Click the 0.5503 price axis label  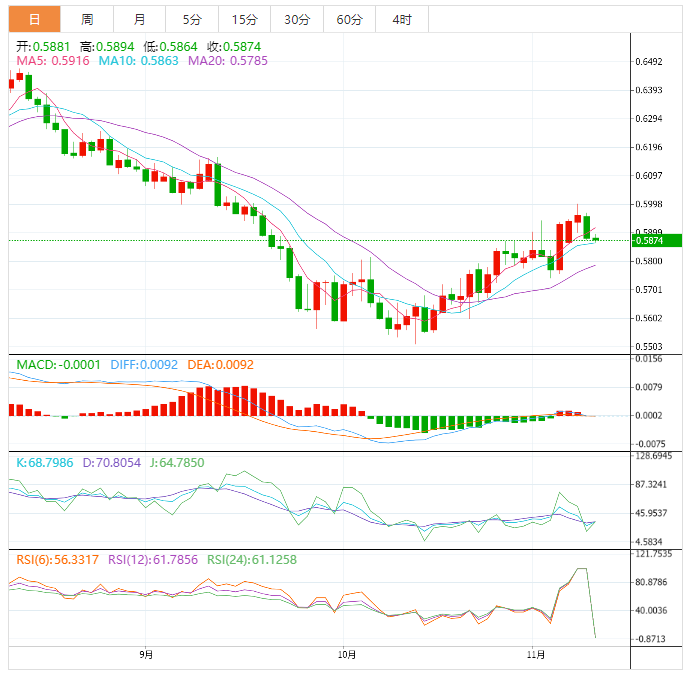[x=649, y=347]
